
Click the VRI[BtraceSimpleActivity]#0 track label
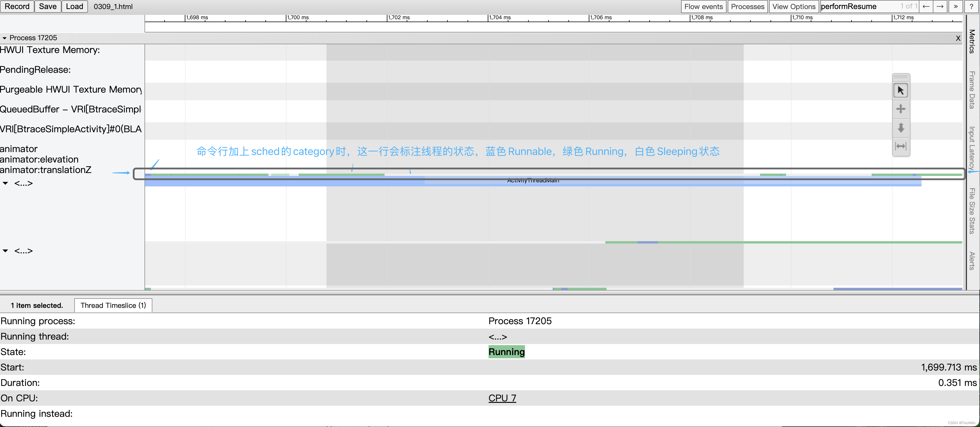point(71,129)
